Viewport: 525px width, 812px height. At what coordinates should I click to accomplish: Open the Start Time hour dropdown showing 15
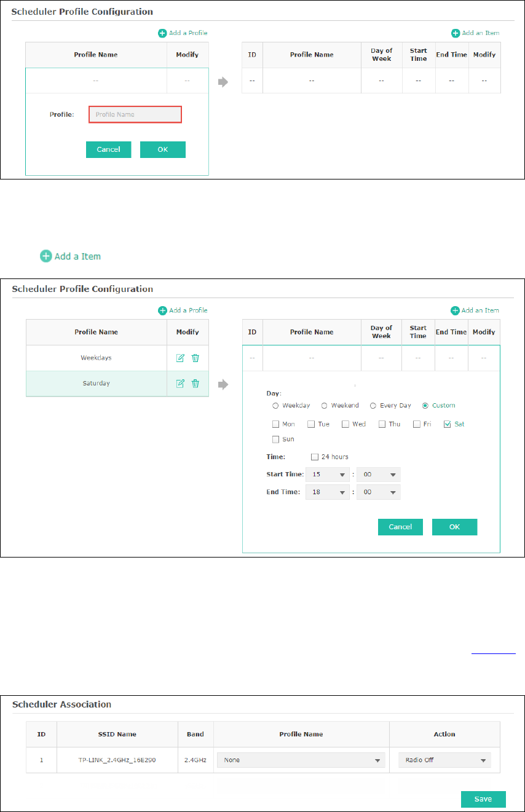tap(328, 475)
